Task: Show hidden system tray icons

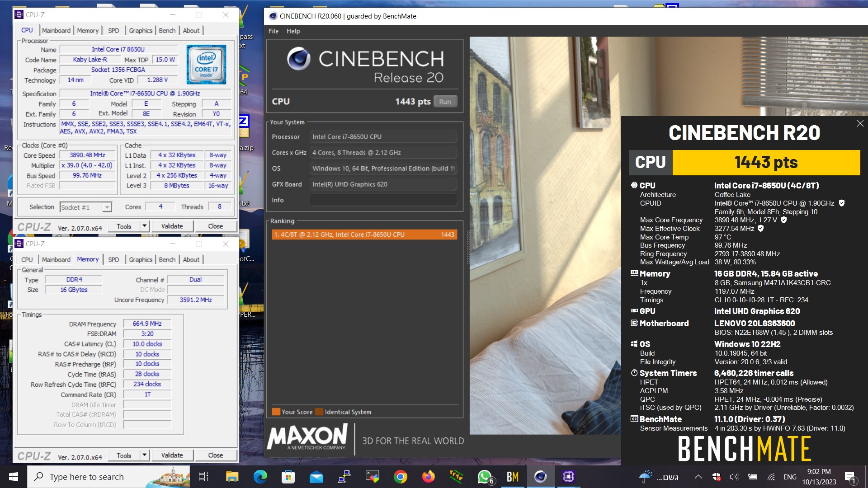Action: tap(698, 477)
